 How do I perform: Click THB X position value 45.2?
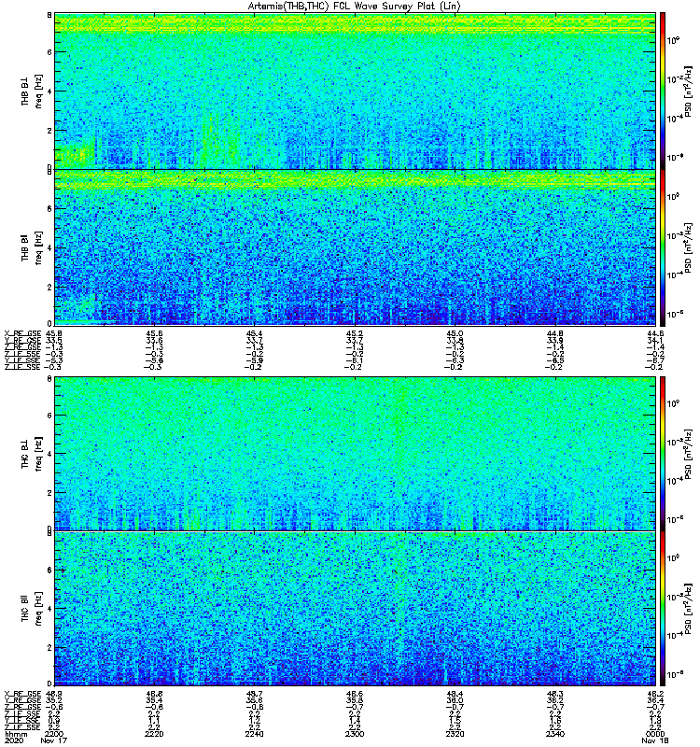[355, 334]
